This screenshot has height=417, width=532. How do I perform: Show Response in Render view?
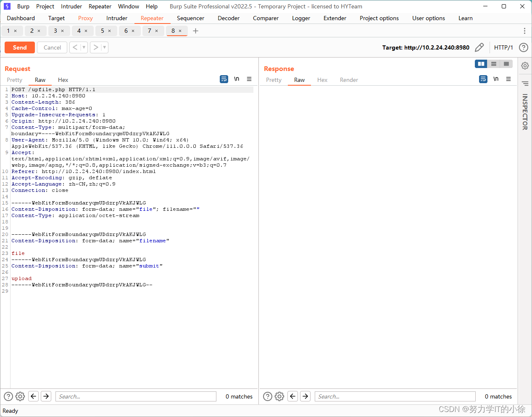pos(349,80)
